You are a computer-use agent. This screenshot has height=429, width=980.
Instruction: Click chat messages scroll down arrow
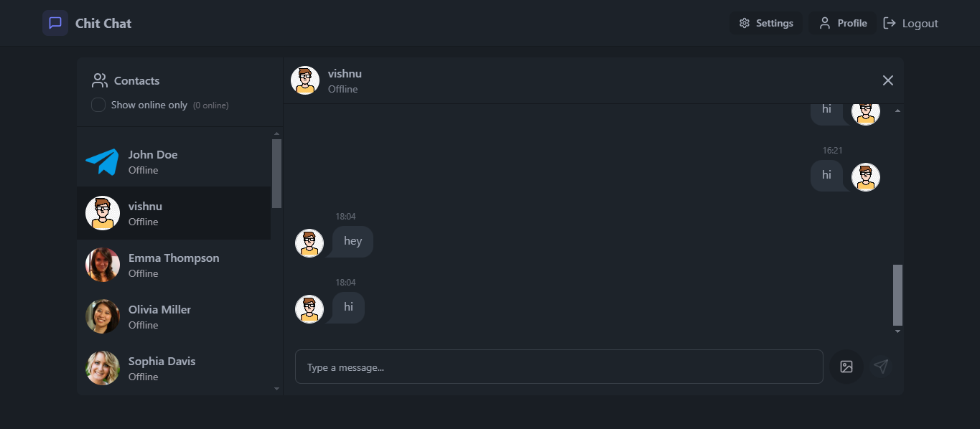click(x=897, y=331)
